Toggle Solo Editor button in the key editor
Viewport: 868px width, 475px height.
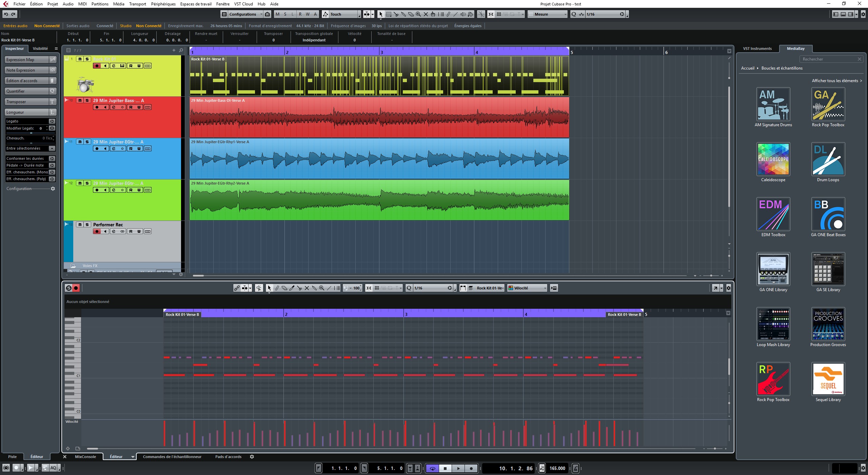coord(68,288)
